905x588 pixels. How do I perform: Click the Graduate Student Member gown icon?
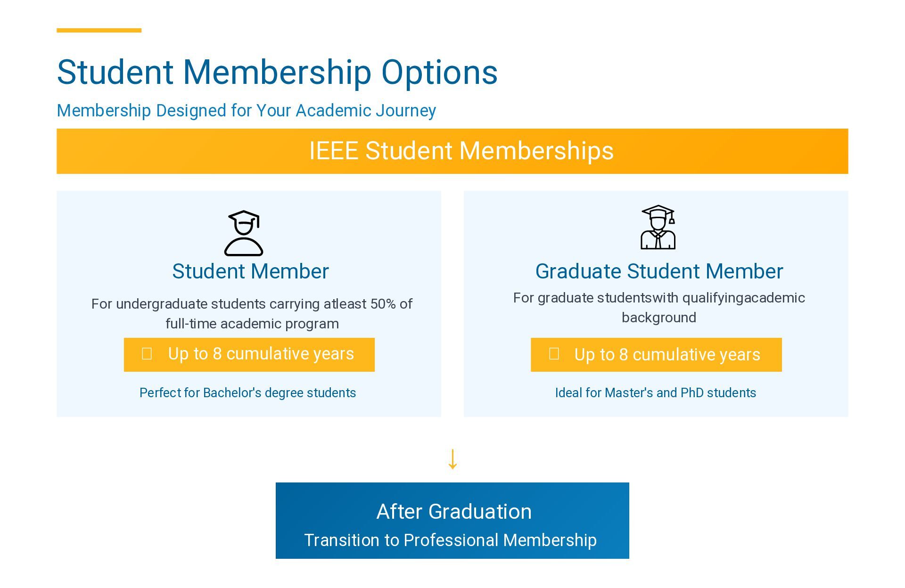coord(658,227)
